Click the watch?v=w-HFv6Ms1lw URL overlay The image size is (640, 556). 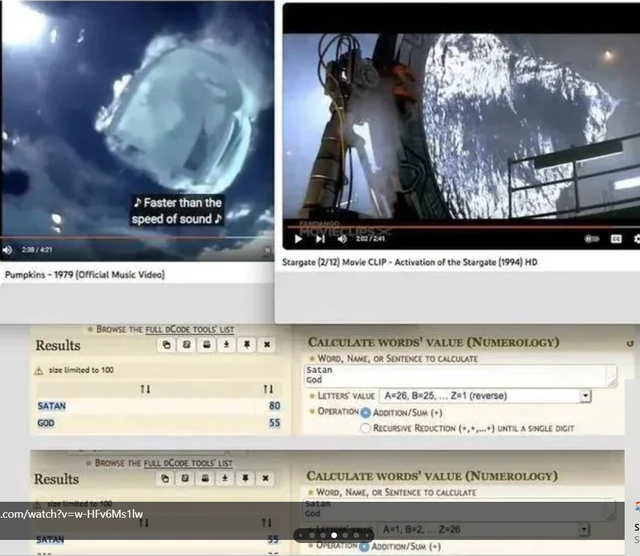click(x=71, y=514)
